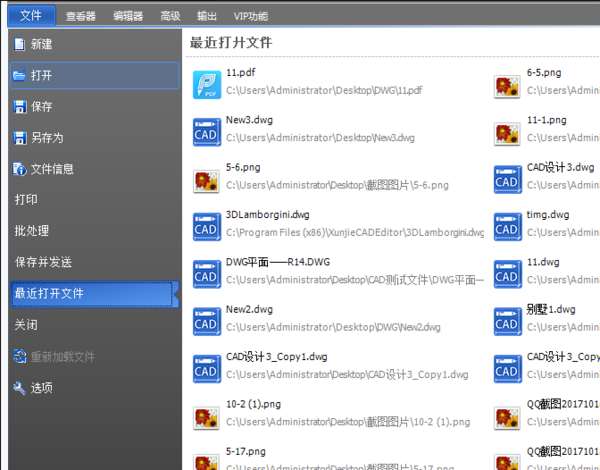This screenshot has width=600, height=470.
Task: Click the image icon of 6-5.png
Action: (x=507, y=86)
